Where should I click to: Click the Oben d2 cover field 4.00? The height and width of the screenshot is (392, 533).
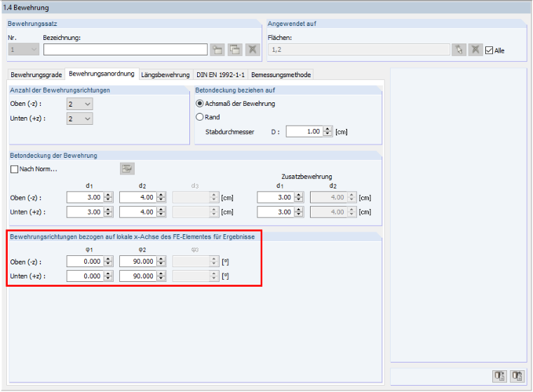coord(138,198)
